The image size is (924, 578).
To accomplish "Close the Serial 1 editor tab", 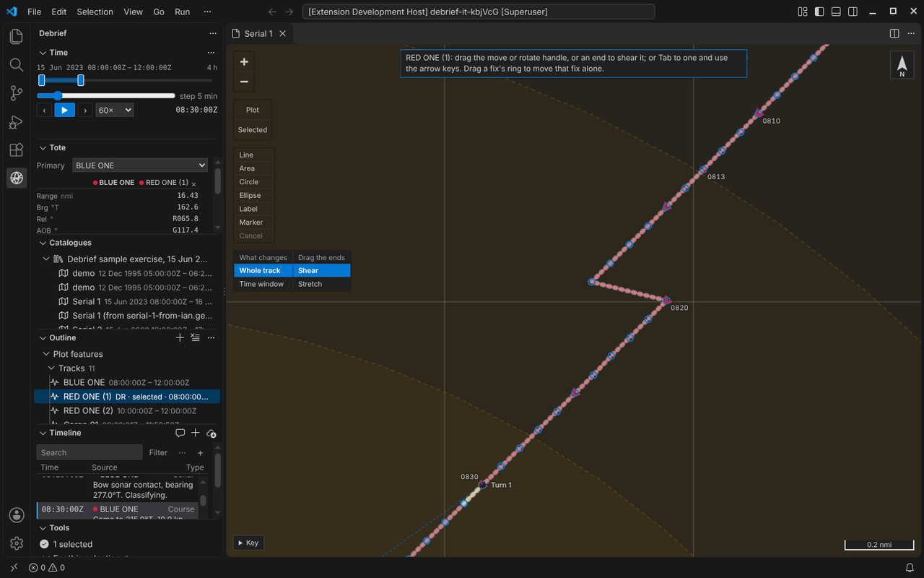I will (x=283, y=33).
